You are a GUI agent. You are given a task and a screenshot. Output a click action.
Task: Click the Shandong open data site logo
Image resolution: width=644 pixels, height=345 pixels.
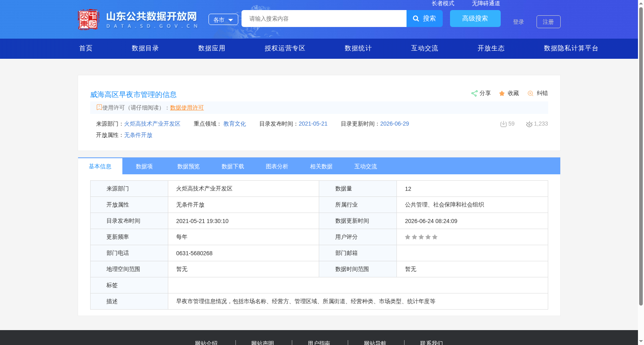tap(138, 19)
